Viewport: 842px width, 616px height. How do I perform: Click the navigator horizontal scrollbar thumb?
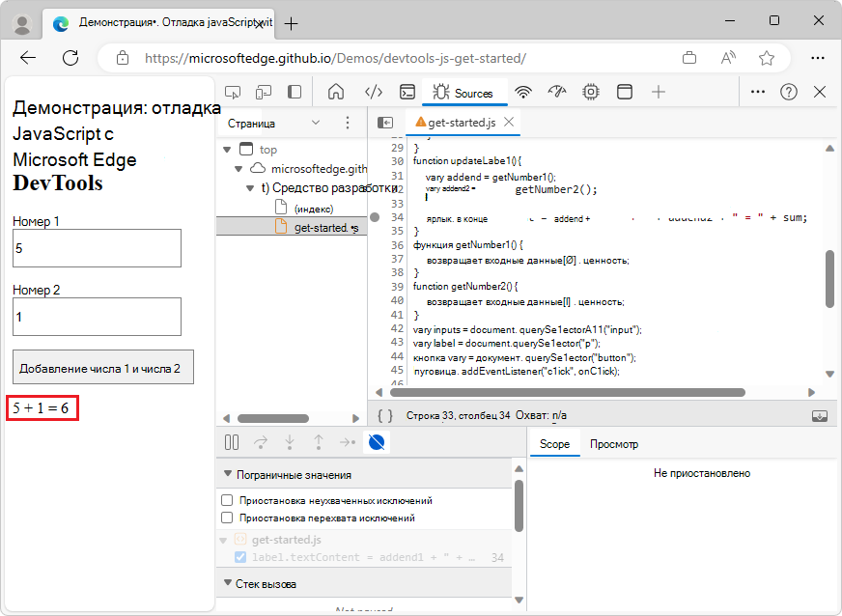(x=273, y=418)
